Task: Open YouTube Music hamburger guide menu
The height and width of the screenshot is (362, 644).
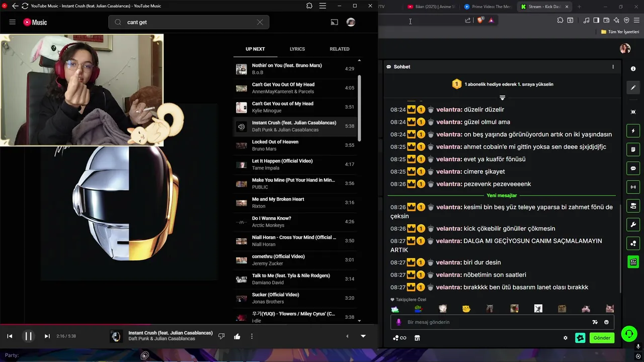Action: click(13, 22)
